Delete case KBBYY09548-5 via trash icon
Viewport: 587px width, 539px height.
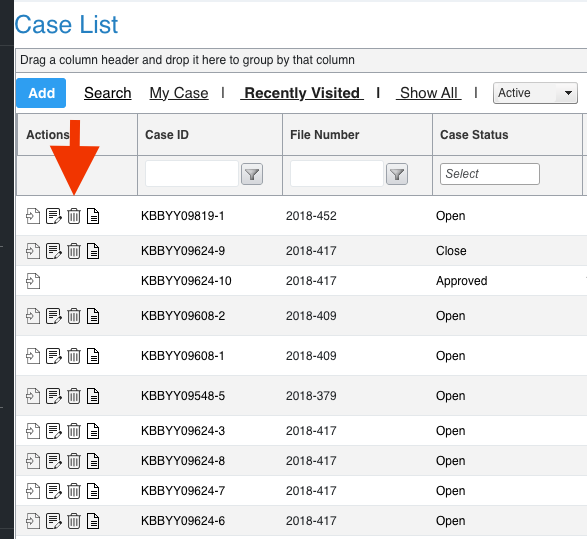pos(74,396)
